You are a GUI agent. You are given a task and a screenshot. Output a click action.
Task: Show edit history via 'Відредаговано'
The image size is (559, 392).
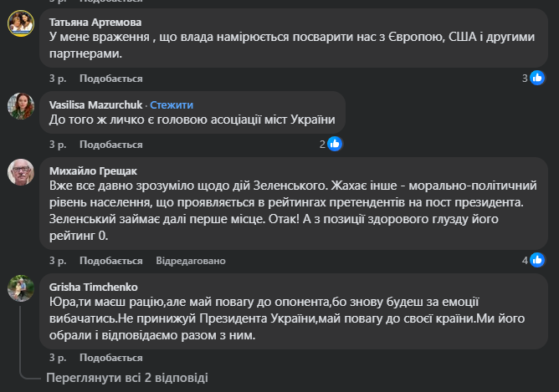[190, 260]
